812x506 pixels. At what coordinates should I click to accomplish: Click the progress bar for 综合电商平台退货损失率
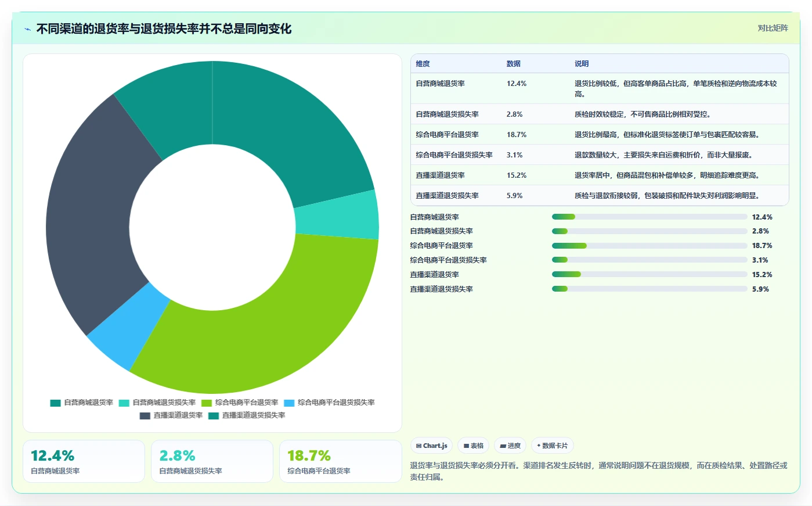[649, 260]
